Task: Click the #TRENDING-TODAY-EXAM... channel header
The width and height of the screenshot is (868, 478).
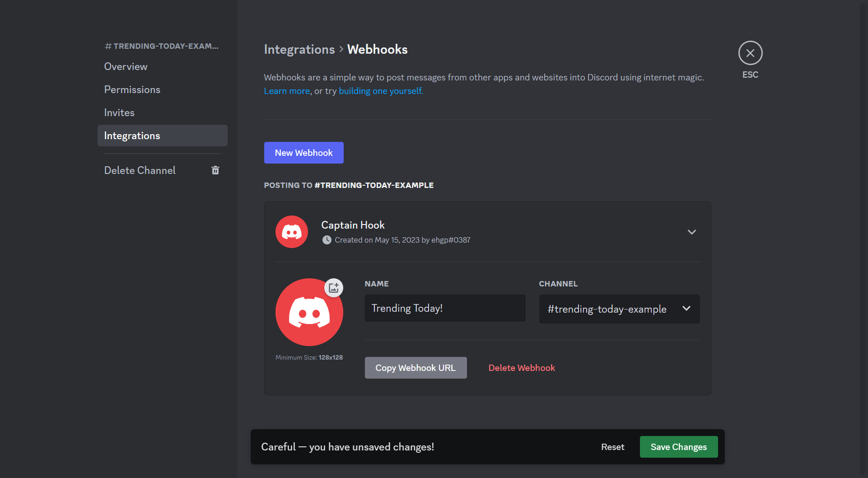Action: pos(162,46)
